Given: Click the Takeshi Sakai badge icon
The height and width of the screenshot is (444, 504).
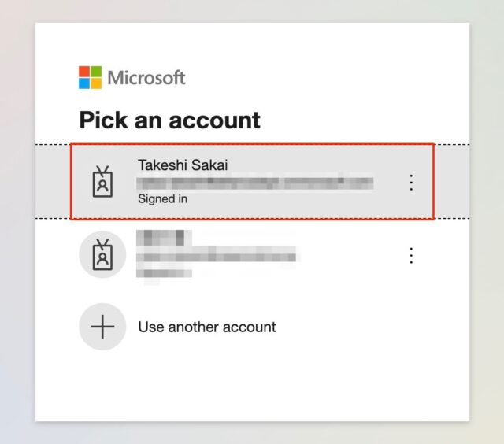Looking at the screenshot, I should tap(102, 182).
